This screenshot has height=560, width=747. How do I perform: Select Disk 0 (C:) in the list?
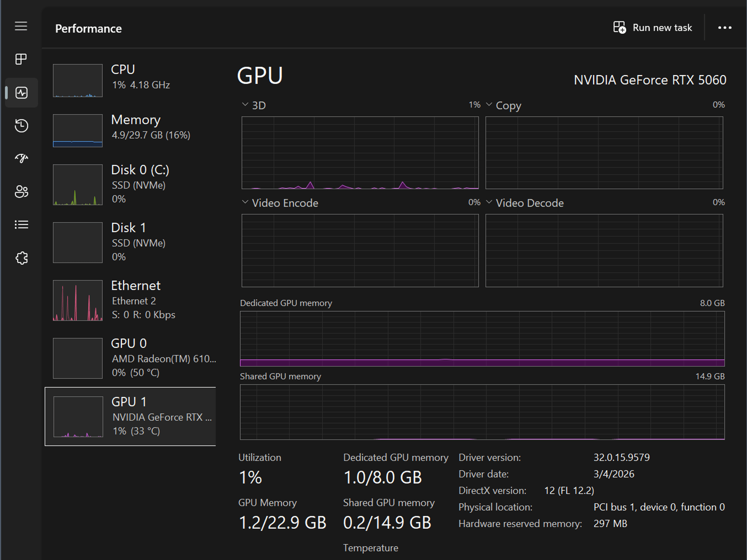(x=130, y=184)
